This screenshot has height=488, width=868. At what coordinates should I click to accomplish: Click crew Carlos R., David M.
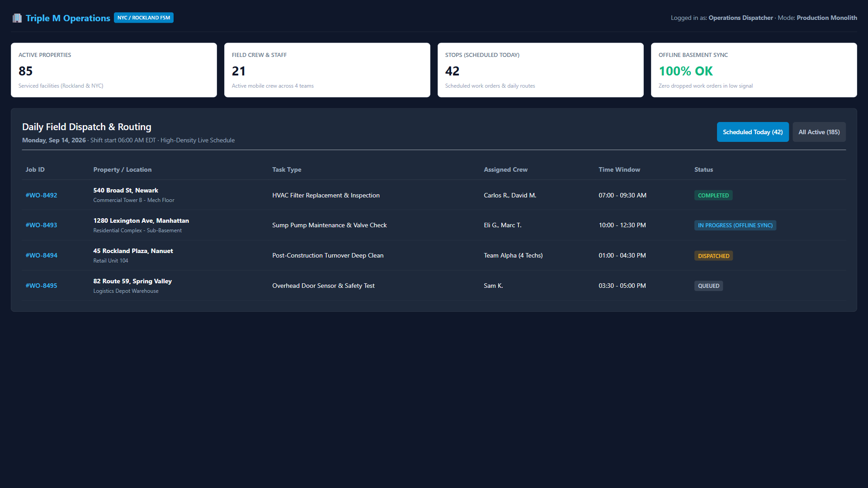click(x=510, y=195)
